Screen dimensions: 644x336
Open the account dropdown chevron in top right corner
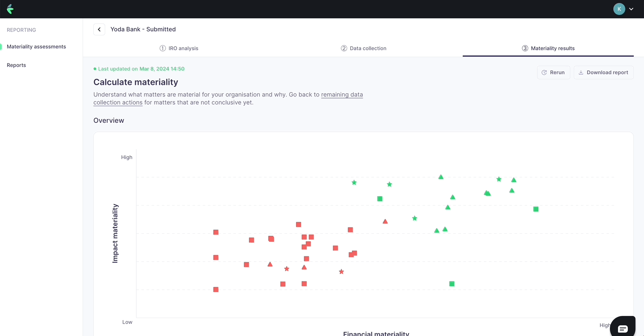[631, 9]
